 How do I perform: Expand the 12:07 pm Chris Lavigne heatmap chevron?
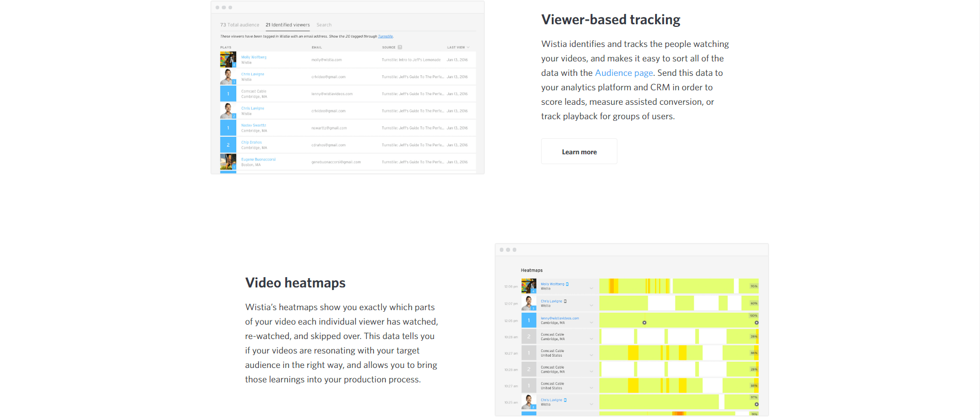pyautogui.click(x=592, y=305)
